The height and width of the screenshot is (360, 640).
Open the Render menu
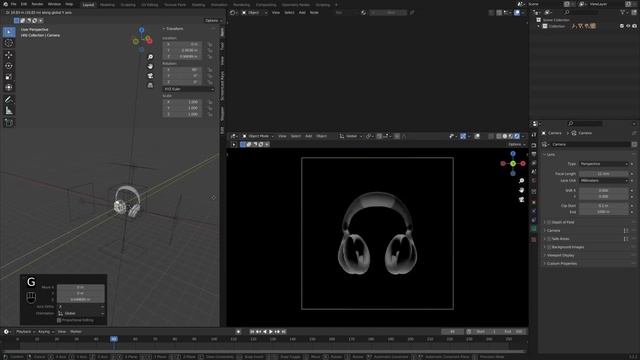coord(37,4)
